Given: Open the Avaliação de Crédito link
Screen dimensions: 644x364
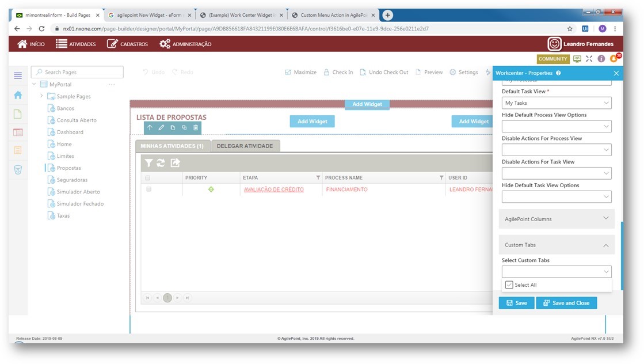Looking at the screenshot, I should [273, 189].
